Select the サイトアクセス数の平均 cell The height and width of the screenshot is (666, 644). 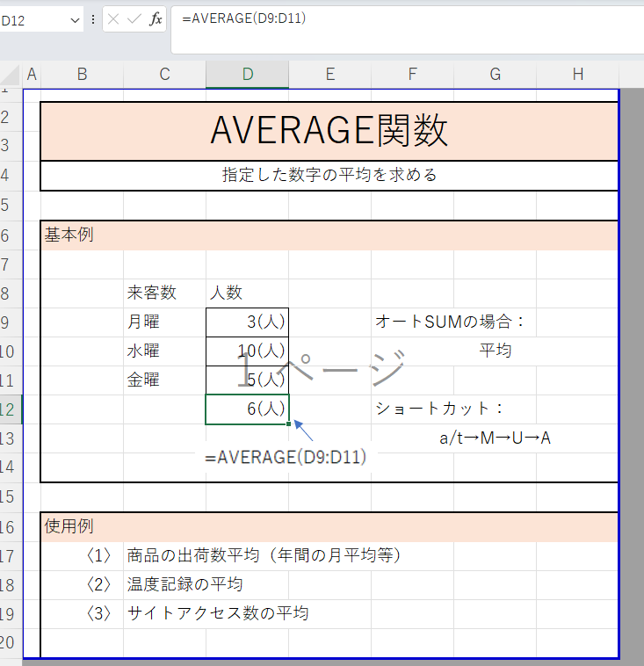(x=217, y=613)
